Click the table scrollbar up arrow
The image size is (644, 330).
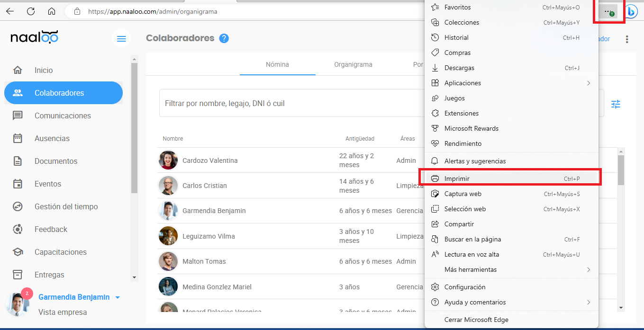click(621, 151)
